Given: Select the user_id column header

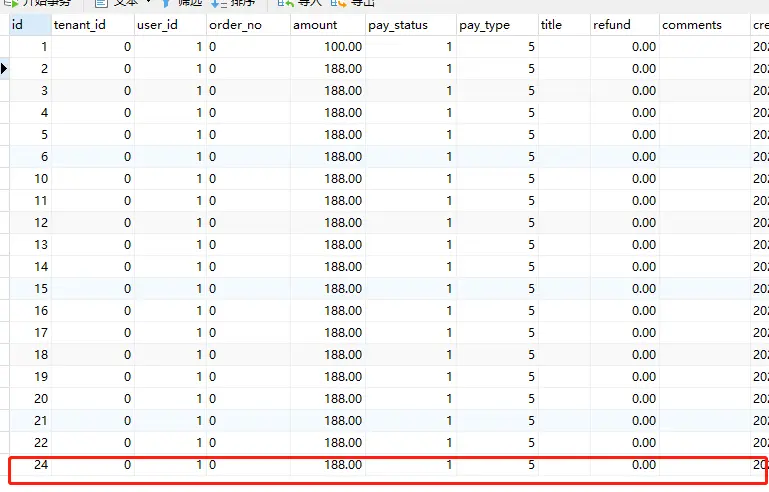Looking at the screenshot, I should 170,25.
